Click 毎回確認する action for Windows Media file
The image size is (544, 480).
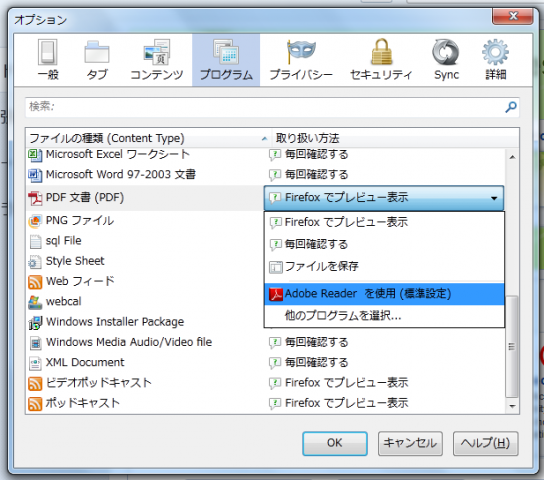coord(309,342)
